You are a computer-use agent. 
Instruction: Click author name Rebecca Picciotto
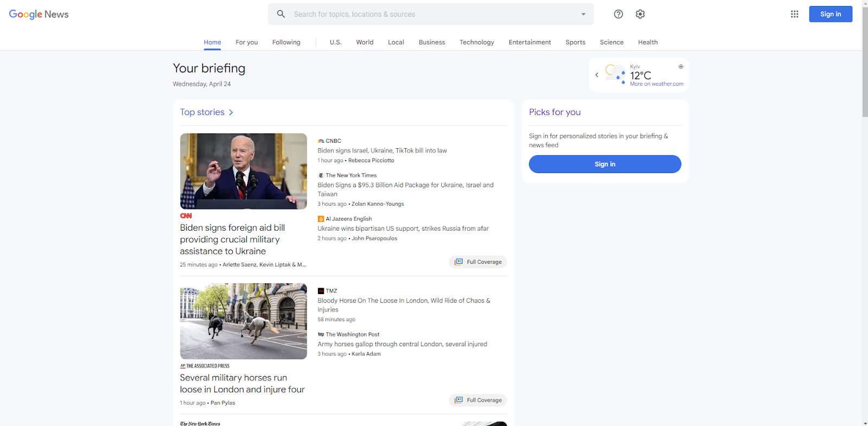pos(371,161)
